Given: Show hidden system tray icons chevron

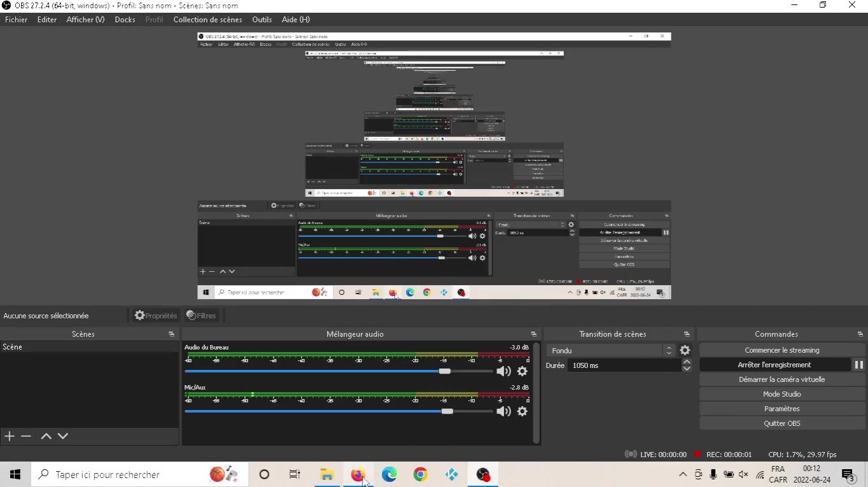Looking at the screenshot, I should click(x=683, y=474).
